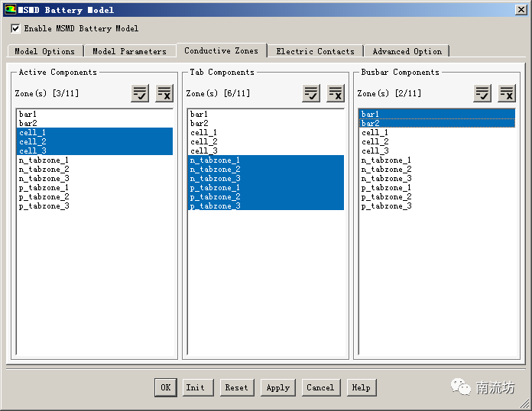
Task: Close the MSMD Battery Model dialog
Action: click(x=521, y=10)
